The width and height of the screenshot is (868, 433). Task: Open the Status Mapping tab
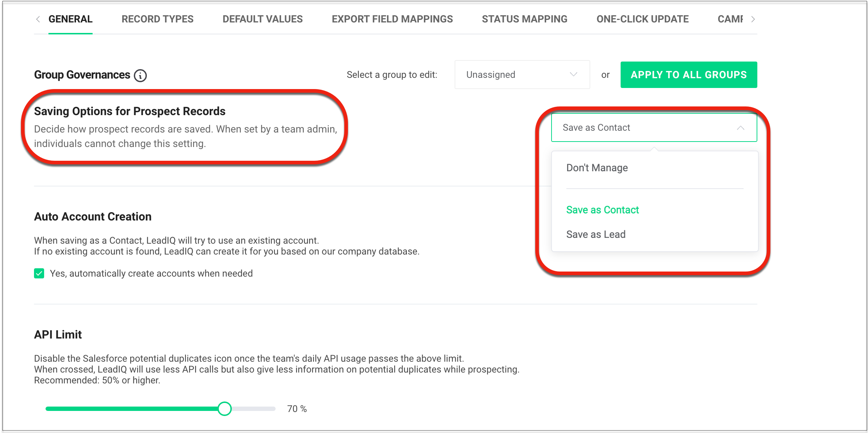(524, 19)
